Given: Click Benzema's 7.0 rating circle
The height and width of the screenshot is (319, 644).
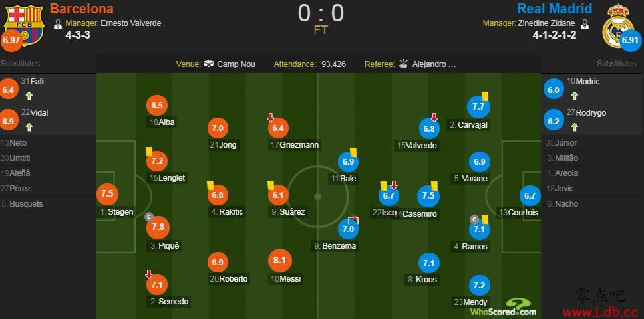Looking at the screenshot, I should [349, 229].
